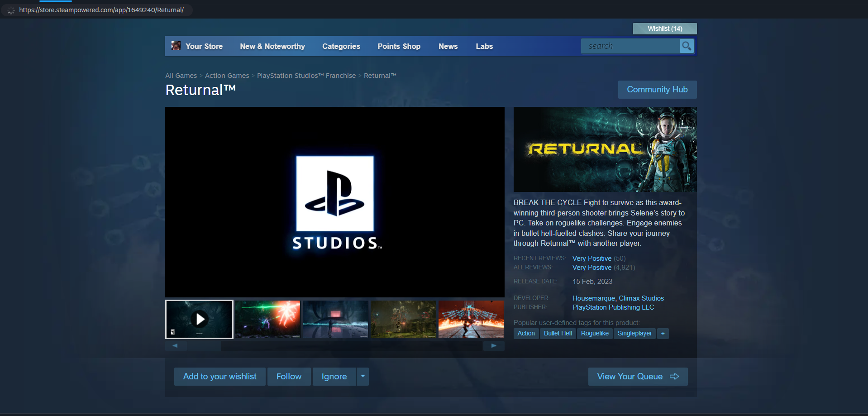
Task: Select the dark corridor screenshot thumbnail
Action: pos(335,319)
